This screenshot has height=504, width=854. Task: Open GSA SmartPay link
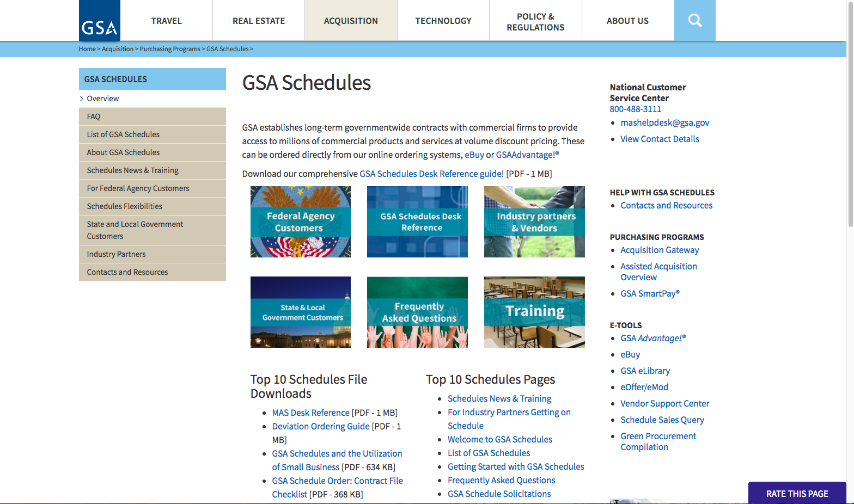[650, 294]
